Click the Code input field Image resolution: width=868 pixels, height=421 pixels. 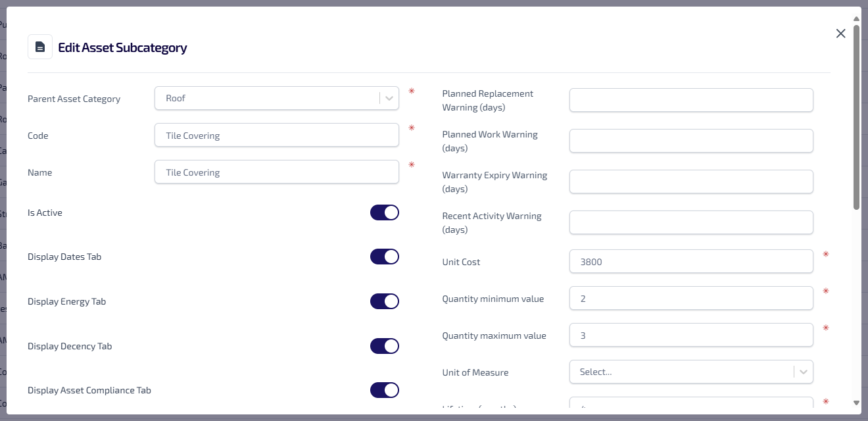coord(277,136)
